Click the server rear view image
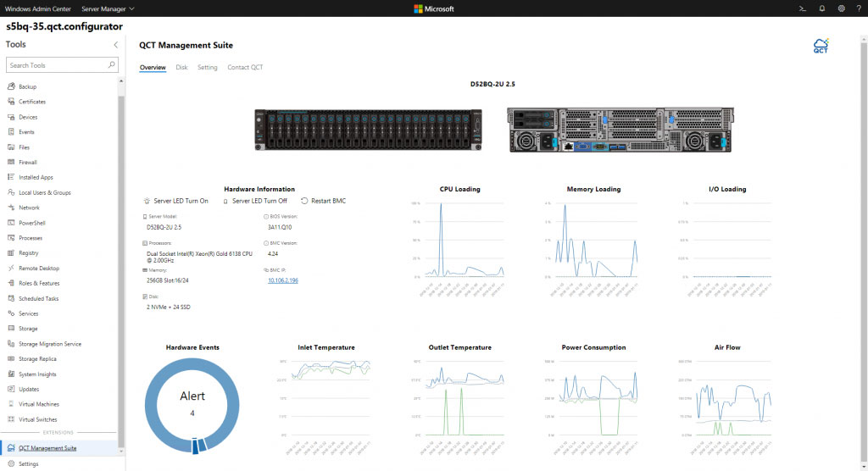The width and height of the screenshot is (868, 471). [x=620, y=130]
